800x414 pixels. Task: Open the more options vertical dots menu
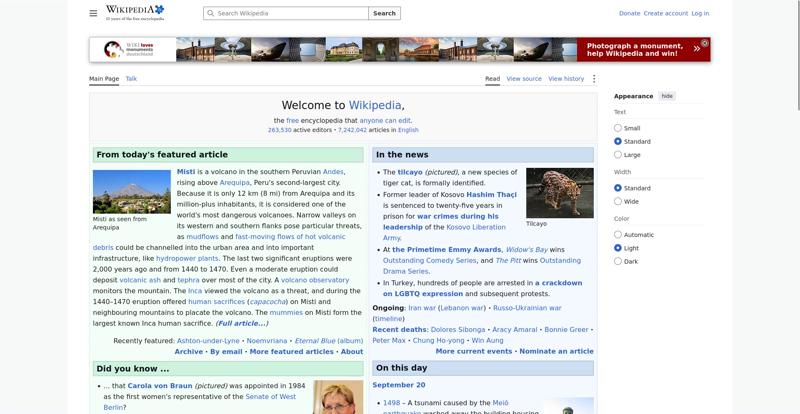pos(594,79)
